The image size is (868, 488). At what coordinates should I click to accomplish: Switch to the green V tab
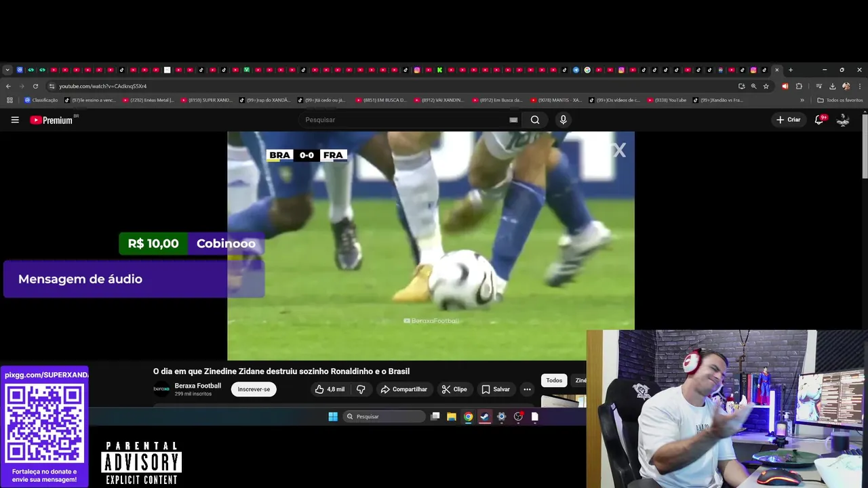click(247, 70)
